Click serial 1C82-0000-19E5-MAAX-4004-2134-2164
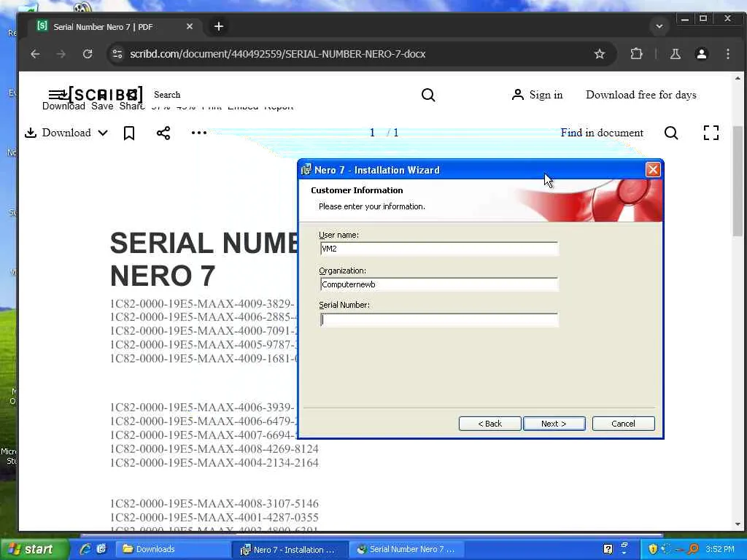The width and height of the screenshot is (747, 560). click(214, 463)
